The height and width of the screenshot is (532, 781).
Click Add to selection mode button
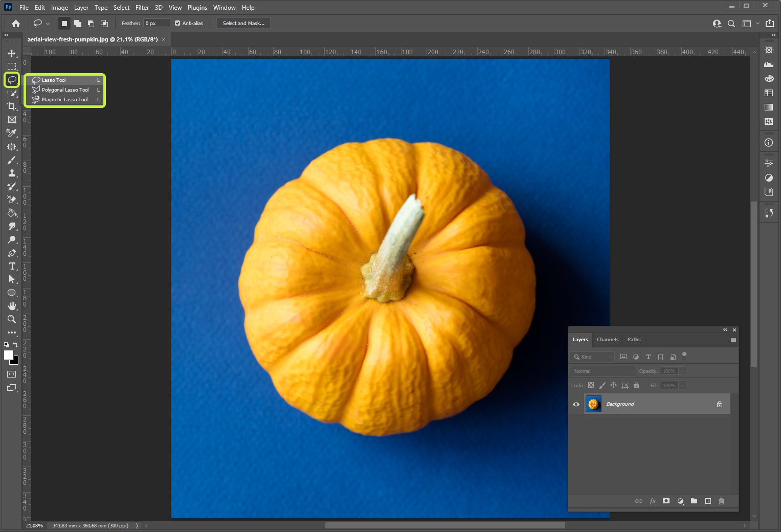tap(78, 24)
